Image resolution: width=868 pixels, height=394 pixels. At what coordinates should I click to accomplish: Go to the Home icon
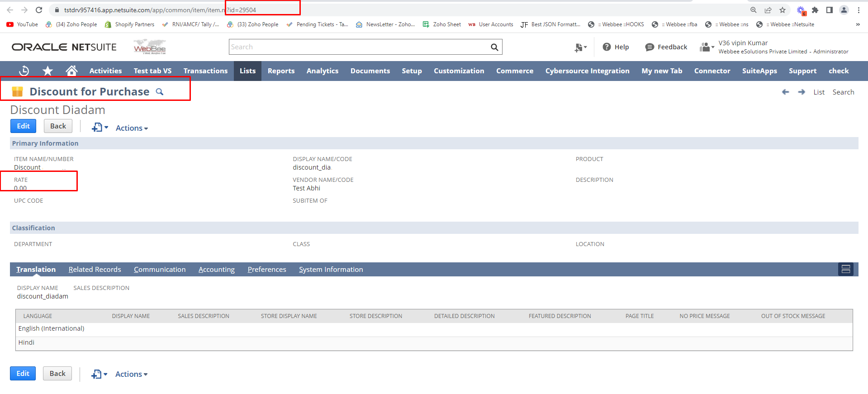pos(71,71)
